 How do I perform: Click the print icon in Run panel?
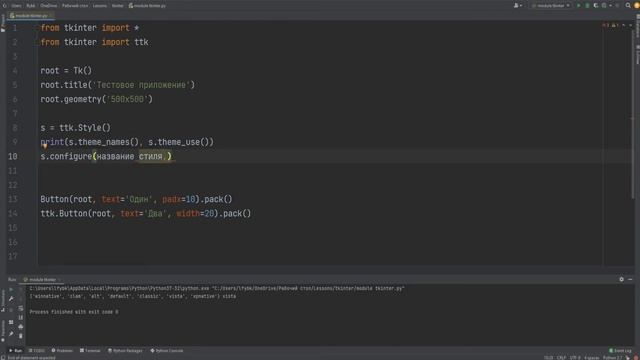coord(20,327)
